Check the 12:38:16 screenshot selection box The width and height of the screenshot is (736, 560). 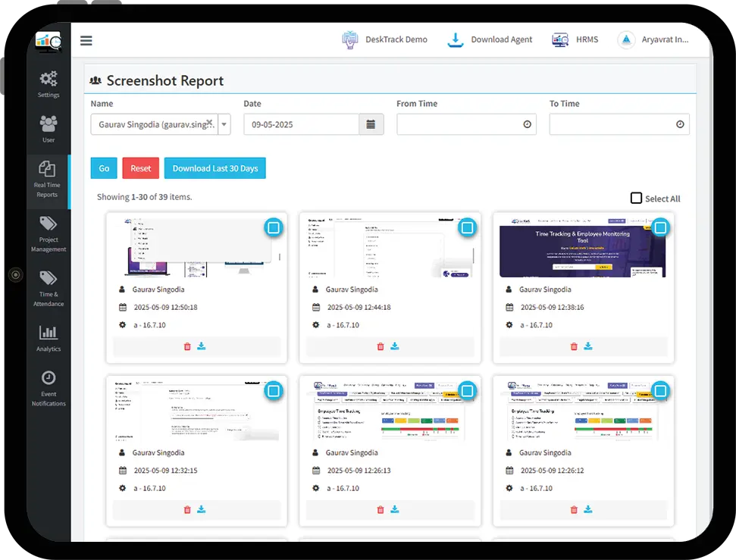(660, 227)
